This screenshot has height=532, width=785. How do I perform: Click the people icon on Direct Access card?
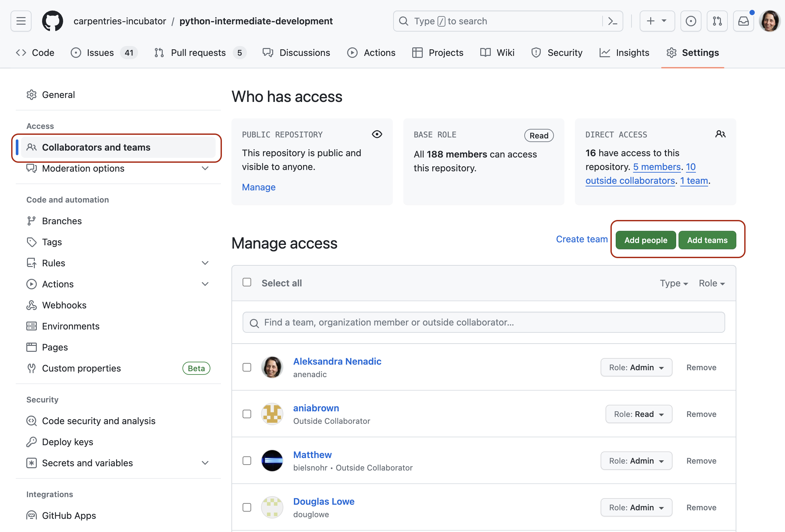720,134
